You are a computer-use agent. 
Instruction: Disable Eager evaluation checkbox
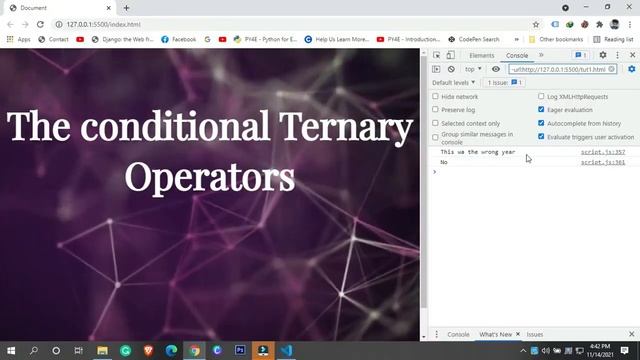(x=541, y=109)
